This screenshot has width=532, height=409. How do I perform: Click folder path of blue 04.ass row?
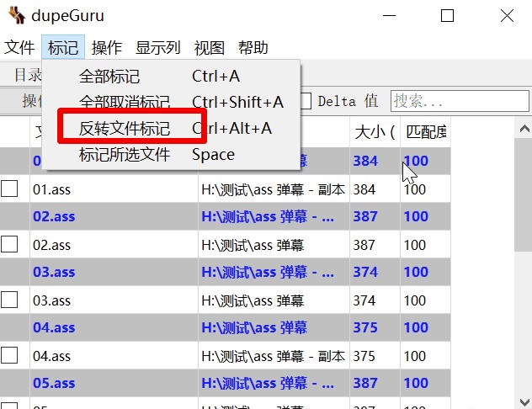[254, 328]
